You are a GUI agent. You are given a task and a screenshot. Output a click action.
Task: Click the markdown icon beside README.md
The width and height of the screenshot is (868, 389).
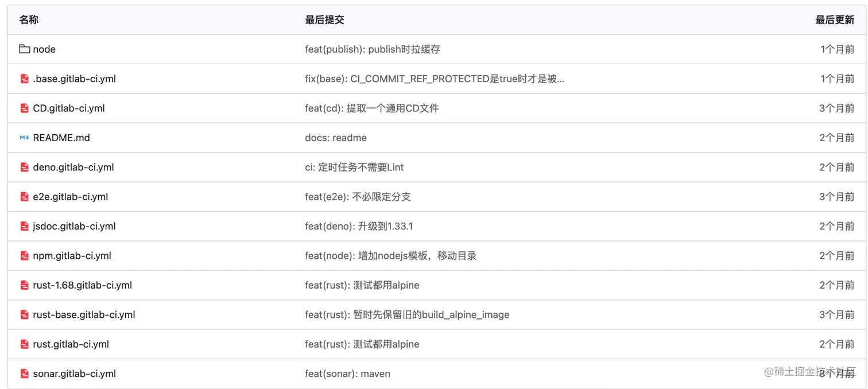tap(24, 138)
